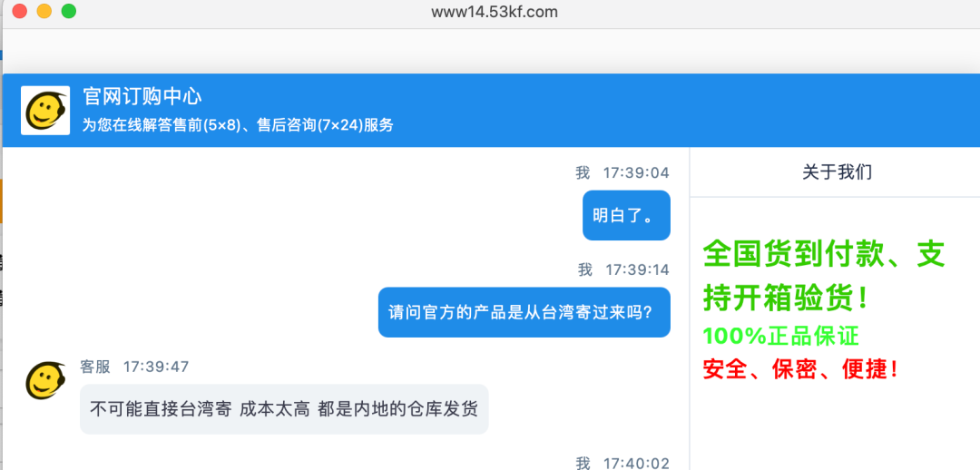This screenshot has width=980, height=470.
Task: Click the message asking about 台湾寄过来
Action: tap(524, 312)
